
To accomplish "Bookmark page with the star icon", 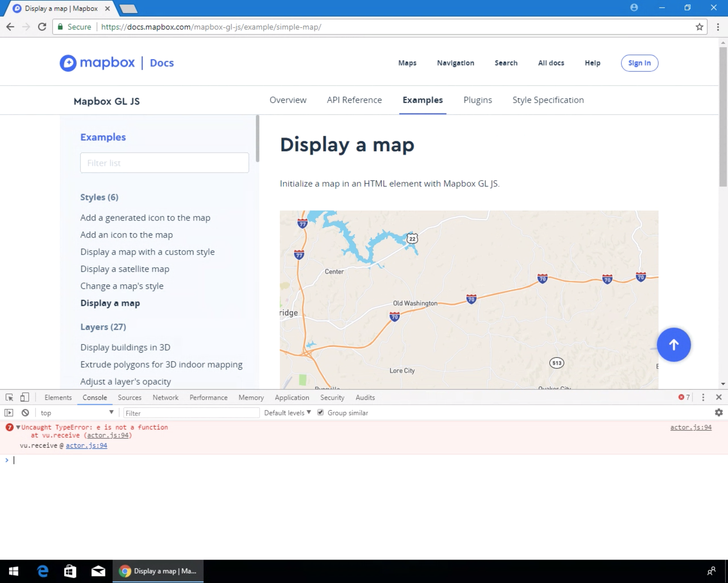I will (699, 27).
